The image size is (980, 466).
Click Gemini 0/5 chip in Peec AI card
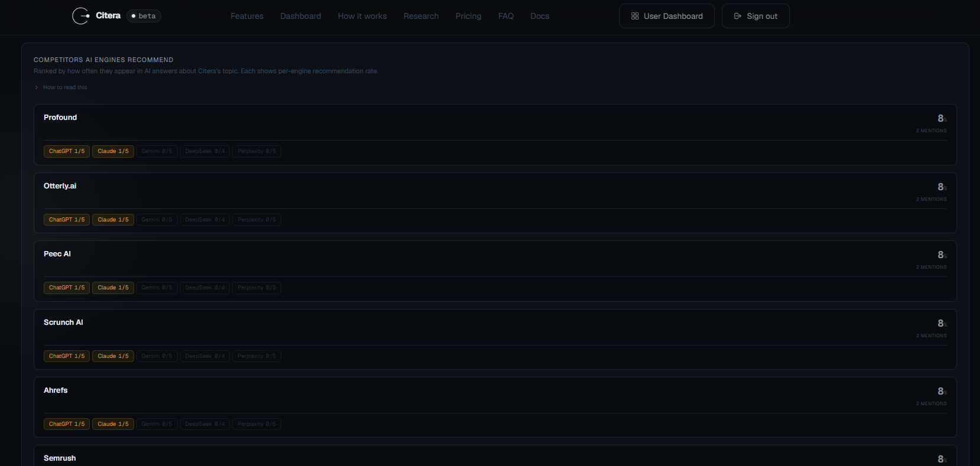[x=157, y=288]
